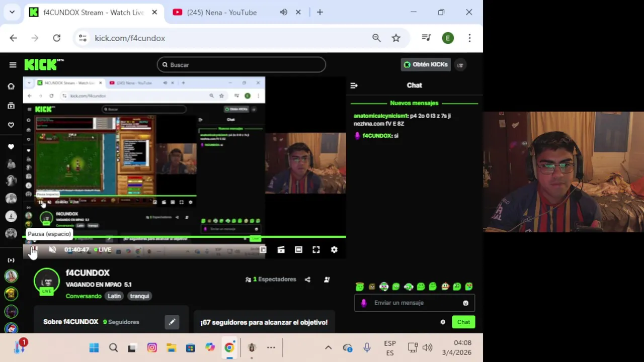Click Nuevos mensajes chat divider
644x362 pixels.
coord(414,103)
